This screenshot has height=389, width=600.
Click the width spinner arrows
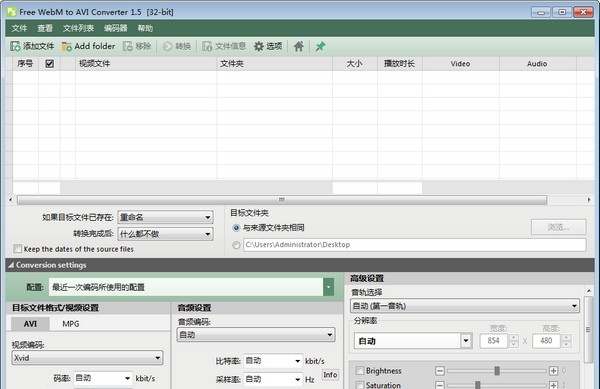tap(514, 341)
